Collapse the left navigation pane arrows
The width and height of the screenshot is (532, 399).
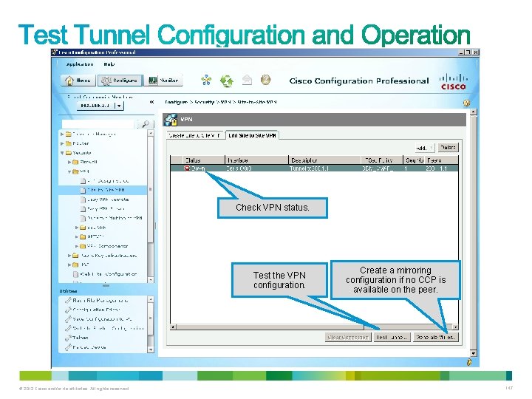pyautogui.click(x=151, y=102)
